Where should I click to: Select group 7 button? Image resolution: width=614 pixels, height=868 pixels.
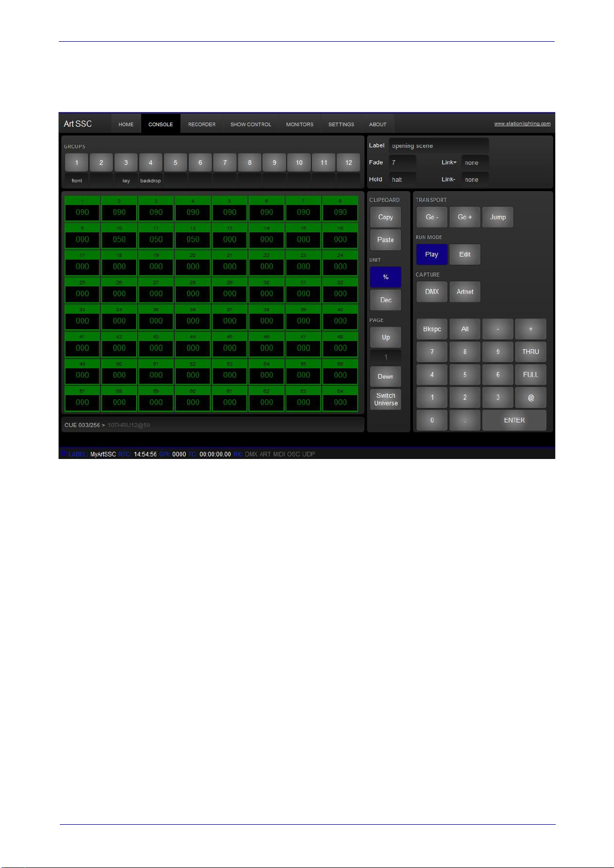[x=225, y=162]
